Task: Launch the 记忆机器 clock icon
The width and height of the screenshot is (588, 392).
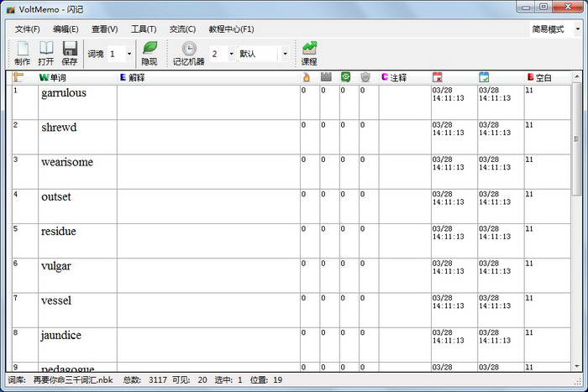Action: pos(189,53)
